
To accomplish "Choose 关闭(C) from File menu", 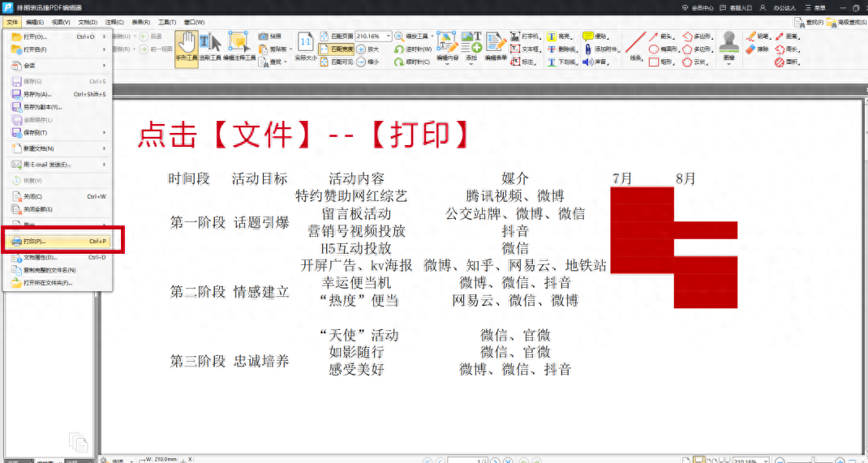I will click(x=58, y=196).
